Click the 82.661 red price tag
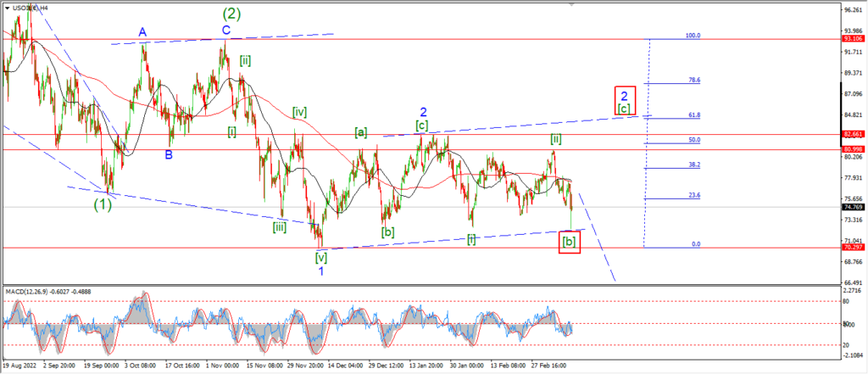The image size is (868, 374). coord(853,134)
